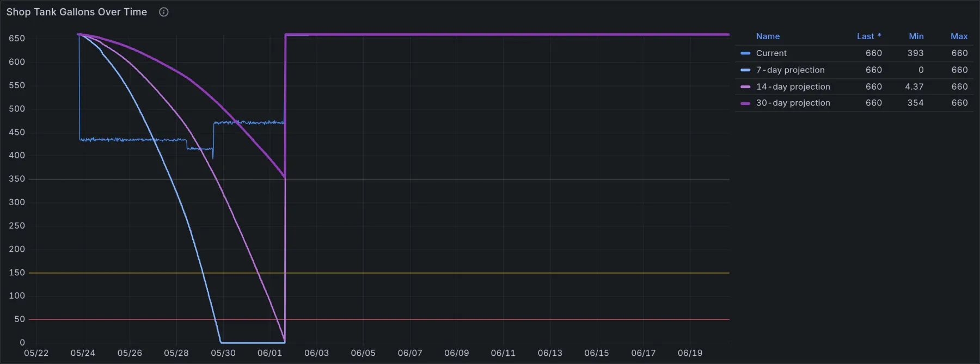Toggle the 14-day projection series
Screen dimensions: 980x364
point(793,87)
